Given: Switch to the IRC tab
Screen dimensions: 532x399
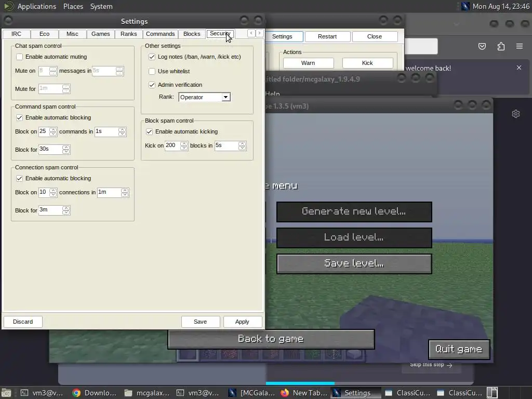Looking at the screenshot, I should [x=16, y=34].
